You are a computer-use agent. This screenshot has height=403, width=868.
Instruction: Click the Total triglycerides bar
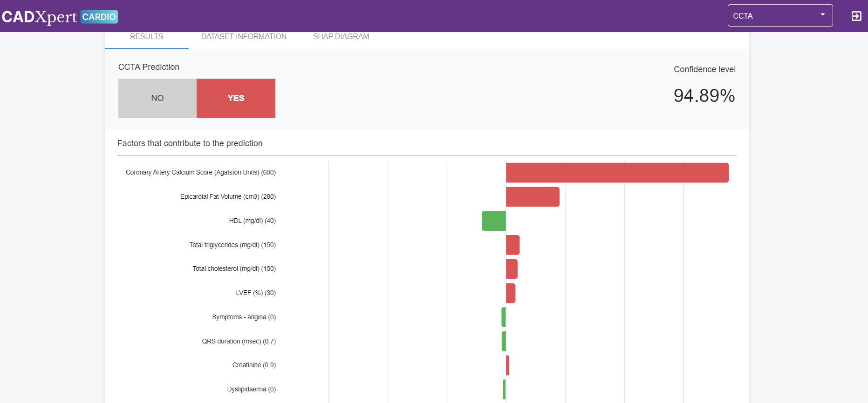[x=513, y=245]
